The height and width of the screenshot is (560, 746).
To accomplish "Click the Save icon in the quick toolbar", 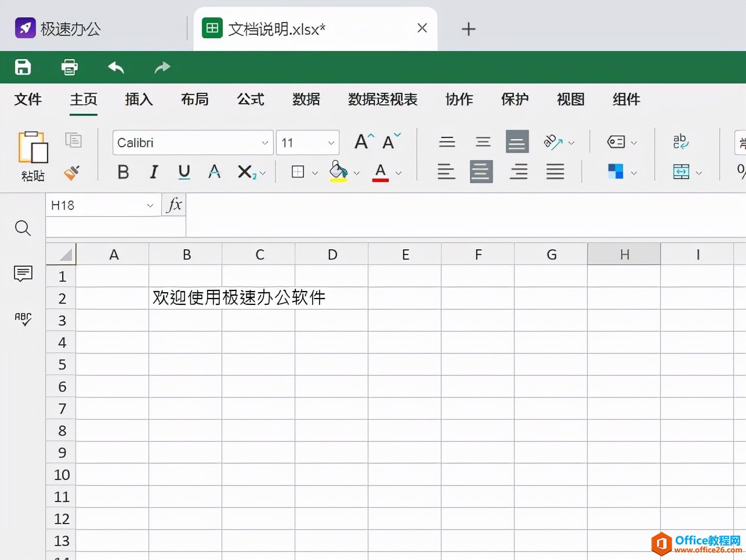I will (23, 67).
